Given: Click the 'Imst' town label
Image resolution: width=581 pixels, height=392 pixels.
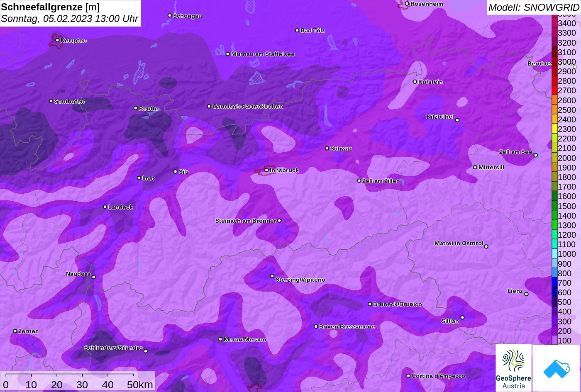Looking at the screenshot, I should [148, 178].
